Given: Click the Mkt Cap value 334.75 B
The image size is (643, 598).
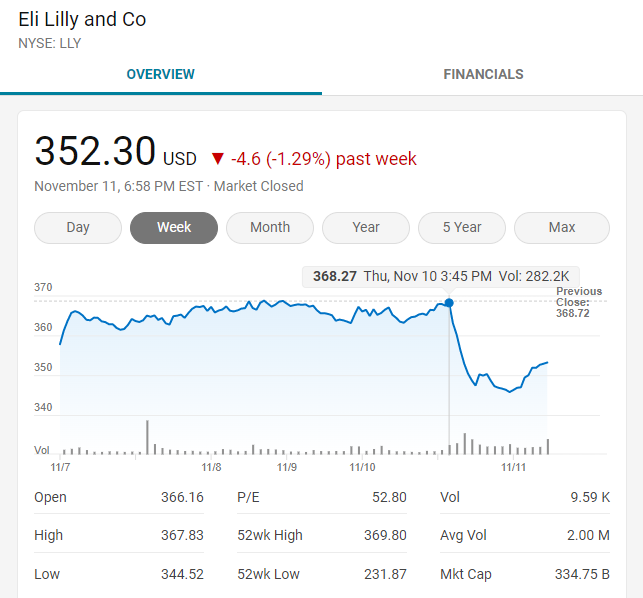Looking at the screenshot, I should point(582,574).
